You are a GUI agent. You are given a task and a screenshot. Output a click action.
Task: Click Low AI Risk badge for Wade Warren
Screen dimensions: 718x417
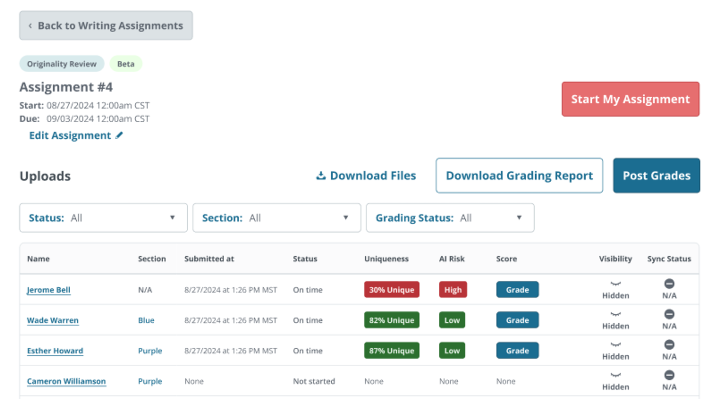click(x=452, y=320)
